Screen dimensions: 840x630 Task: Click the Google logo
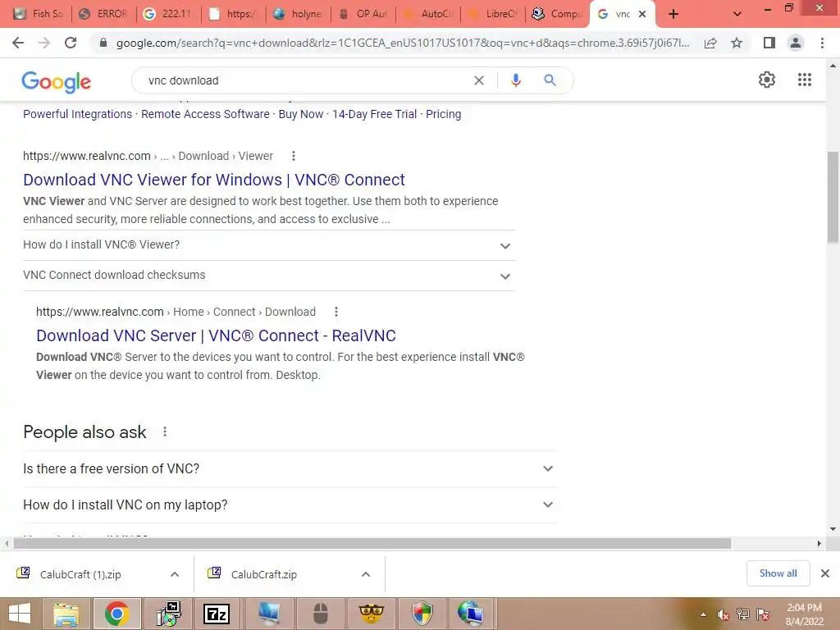[57, 81]
